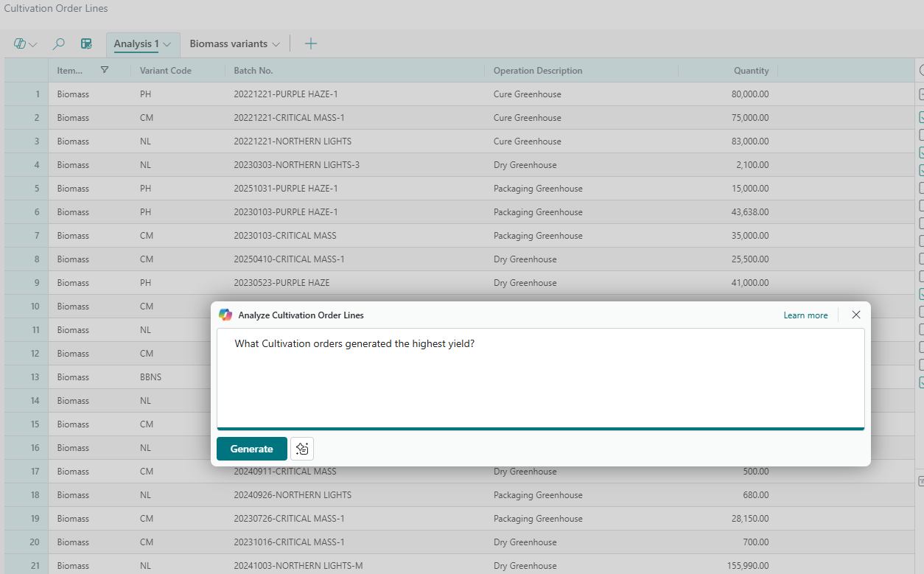Screen dimensions: 924x574
Task: Click quantity value 28,150.00
Action: tap(750, 519)
